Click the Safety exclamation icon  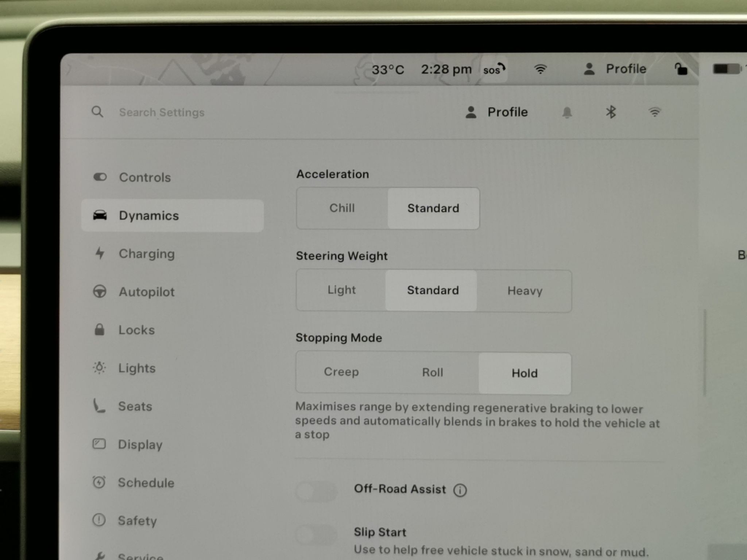coord(99,520)
